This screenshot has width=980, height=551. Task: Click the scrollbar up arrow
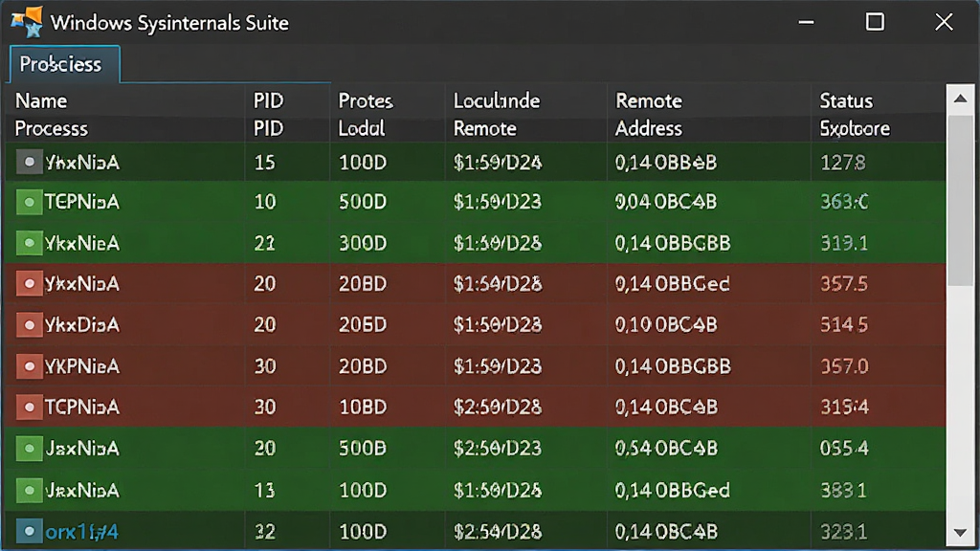click(x=961, y=99)
